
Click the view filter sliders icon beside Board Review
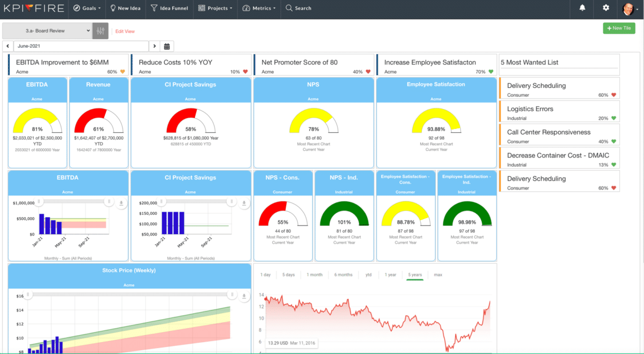[x=100, y=31]
